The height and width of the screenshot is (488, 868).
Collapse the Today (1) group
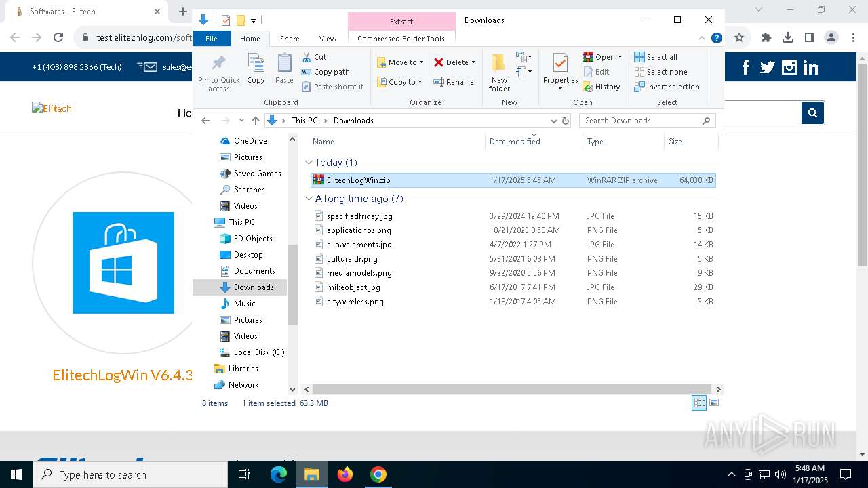click(309, 163)
